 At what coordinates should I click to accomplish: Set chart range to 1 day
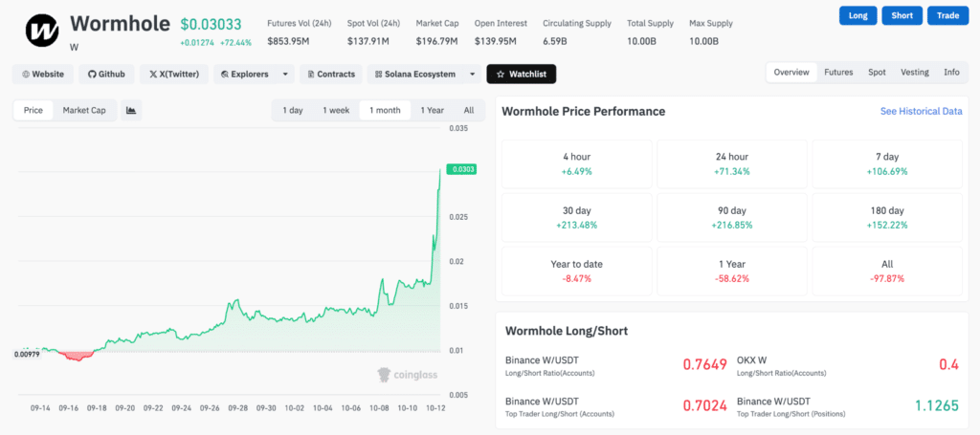pos(293,111)
